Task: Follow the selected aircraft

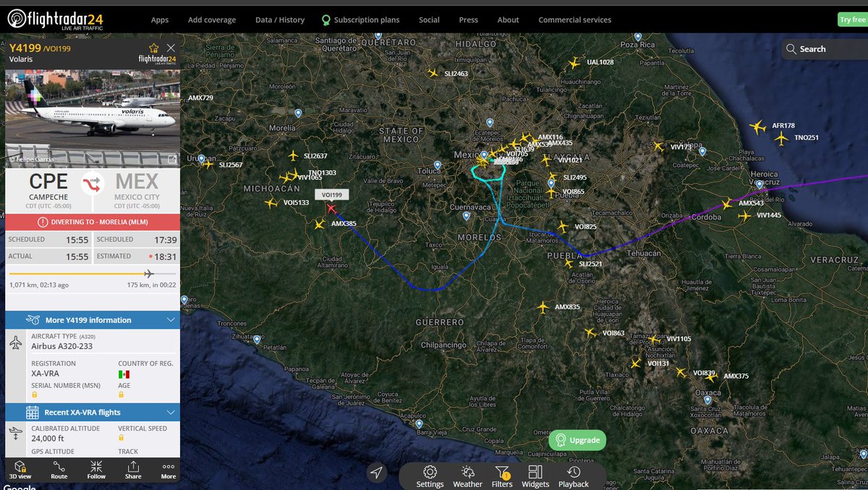Action: pos(96,470)
